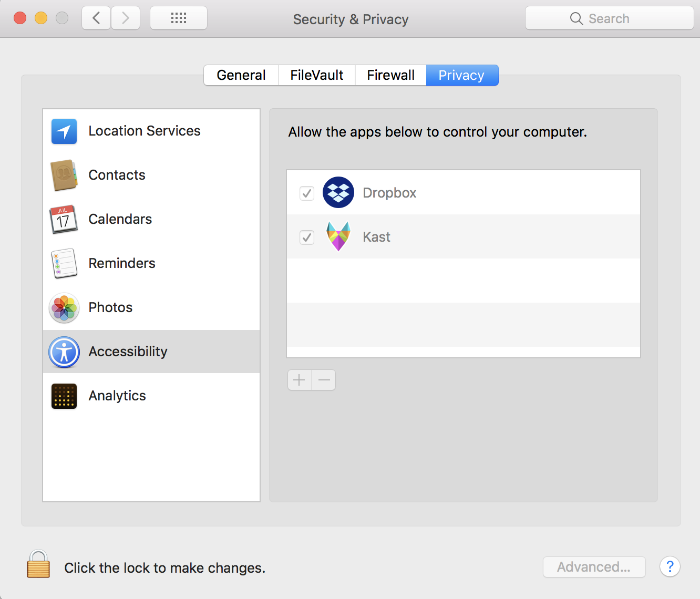Click the Location Services arrow icon
The image size is (700, 599).
(x=64, y=131)
